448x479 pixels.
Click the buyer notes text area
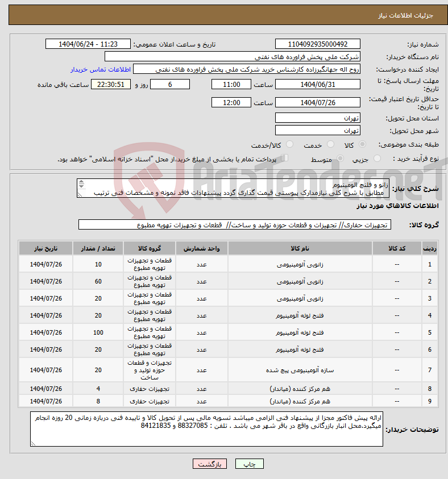[206, 429]
